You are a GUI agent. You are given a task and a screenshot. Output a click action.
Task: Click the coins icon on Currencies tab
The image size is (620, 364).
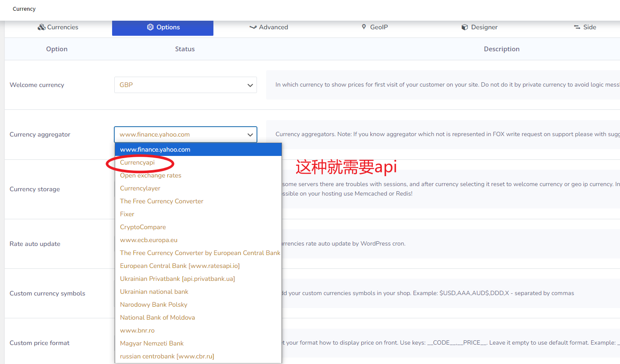(41, 27)
